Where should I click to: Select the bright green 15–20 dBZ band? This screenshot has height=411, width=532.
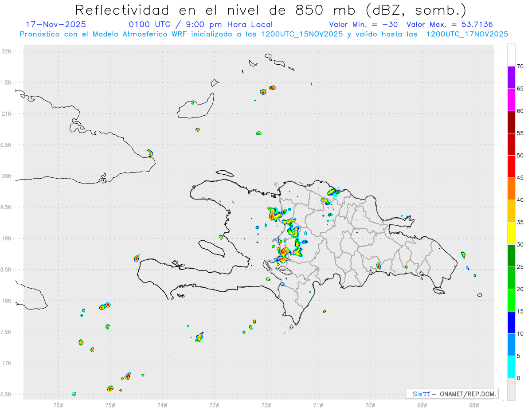tap(511, 300)
